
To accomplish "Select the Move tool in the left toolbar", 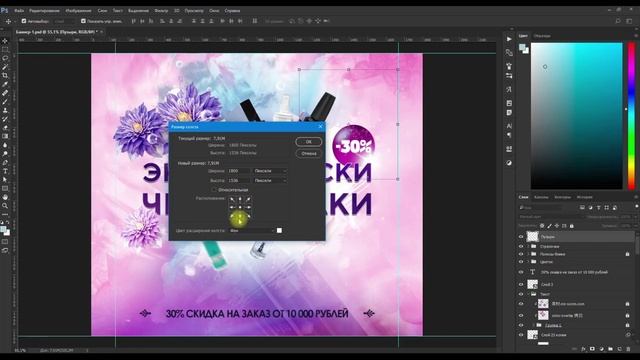I will coord(5,41).
